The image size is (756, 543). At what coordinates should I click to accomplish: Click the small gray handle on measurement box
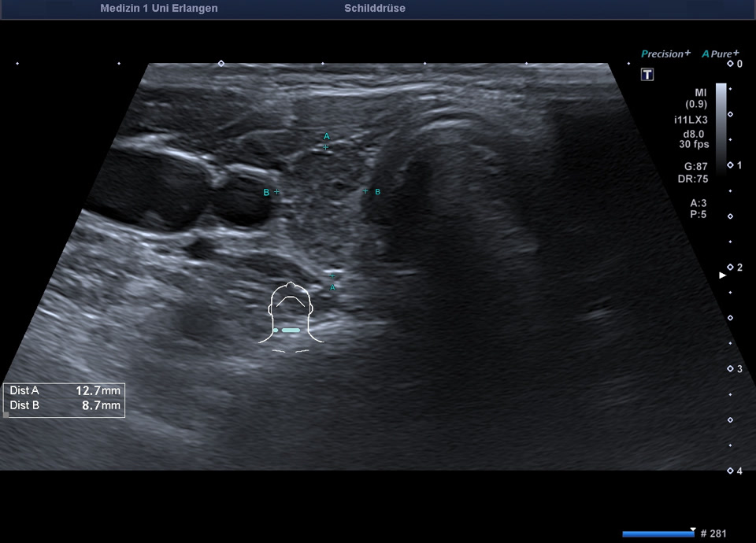[6, 414]
